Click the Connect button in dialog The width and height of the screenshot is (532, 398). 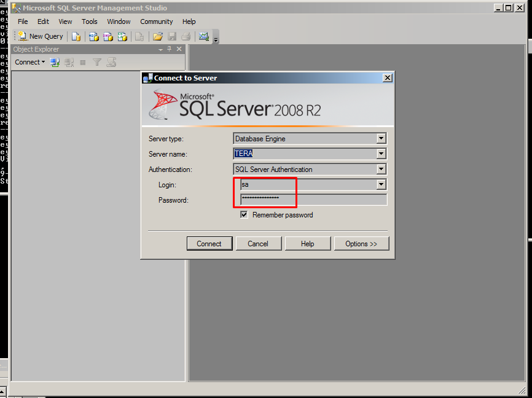[209, 244]
